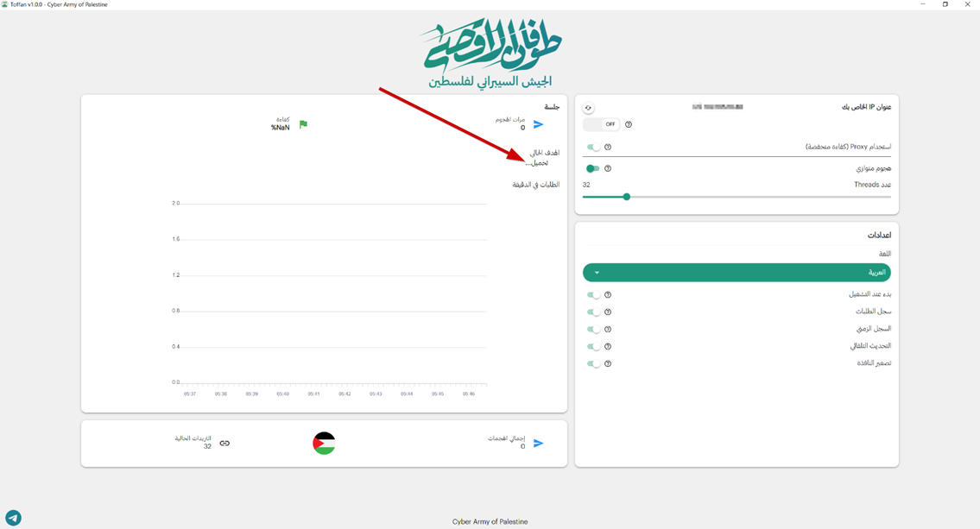Click the اعدادات panel heading
Screen dimensions: 980x529
[879, 236]
